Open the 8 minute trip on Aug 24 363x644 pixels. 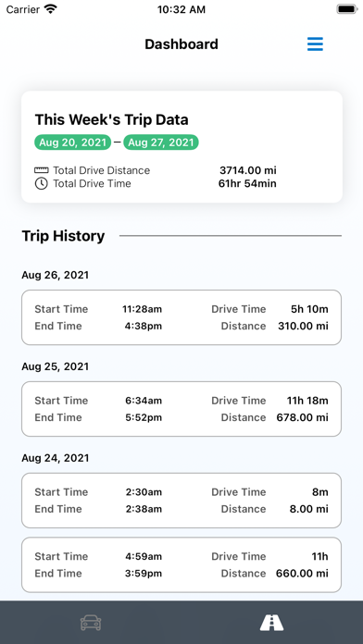pos(181,501)
